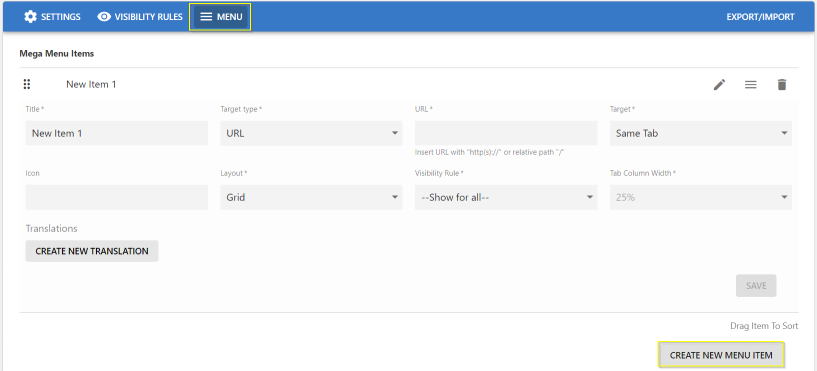Focus the Title input field
Screen dimensions: 817x371
[x=117, y=133]
